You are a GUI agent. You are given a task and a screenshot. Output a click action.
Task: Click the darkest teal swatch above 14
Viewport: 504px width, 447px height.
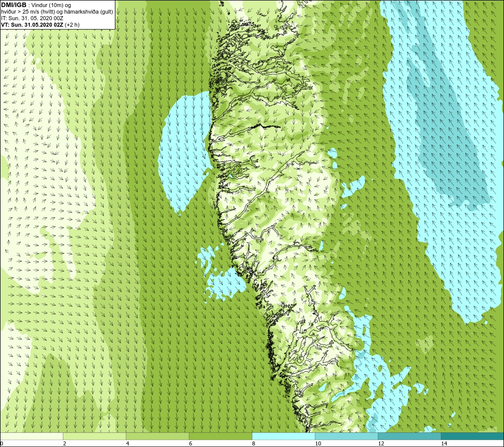point(472,436)
